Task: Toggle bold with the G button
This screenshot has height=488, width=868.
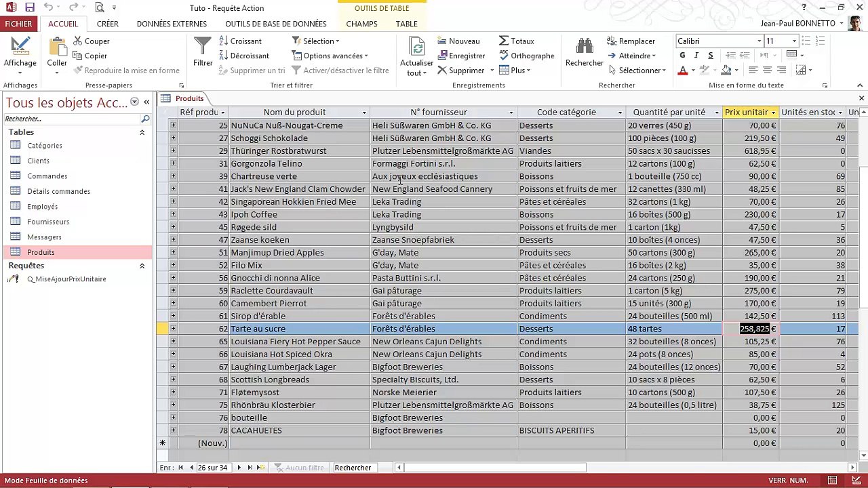Action: [682, 56]
